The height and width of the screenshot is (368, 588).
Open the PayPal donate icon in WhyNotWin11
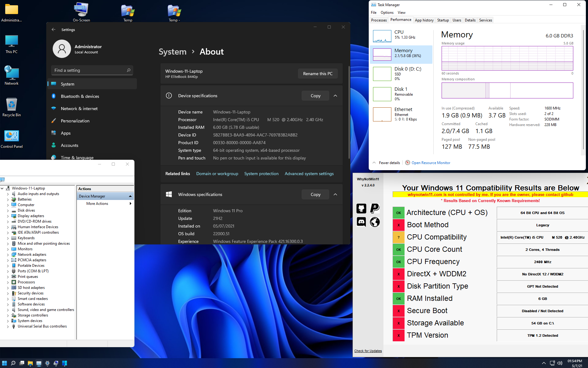tap(375, 209)
